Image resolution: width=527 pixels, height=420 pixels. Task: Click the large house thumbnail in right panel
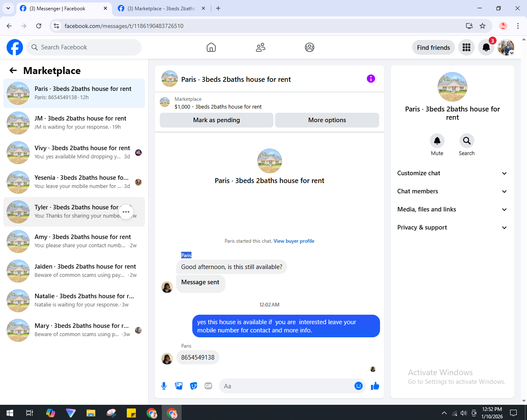click(x=452, y=87)
